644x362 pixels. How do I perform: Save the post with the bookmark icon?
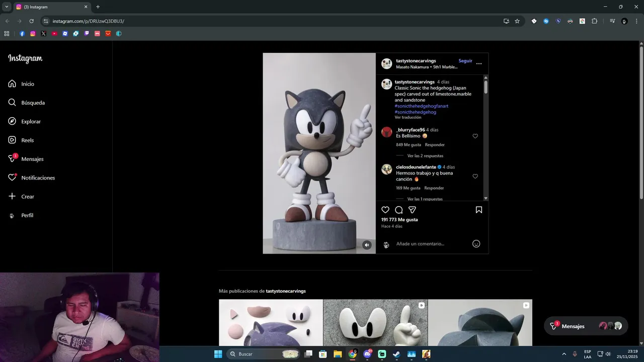click(479, 210)
